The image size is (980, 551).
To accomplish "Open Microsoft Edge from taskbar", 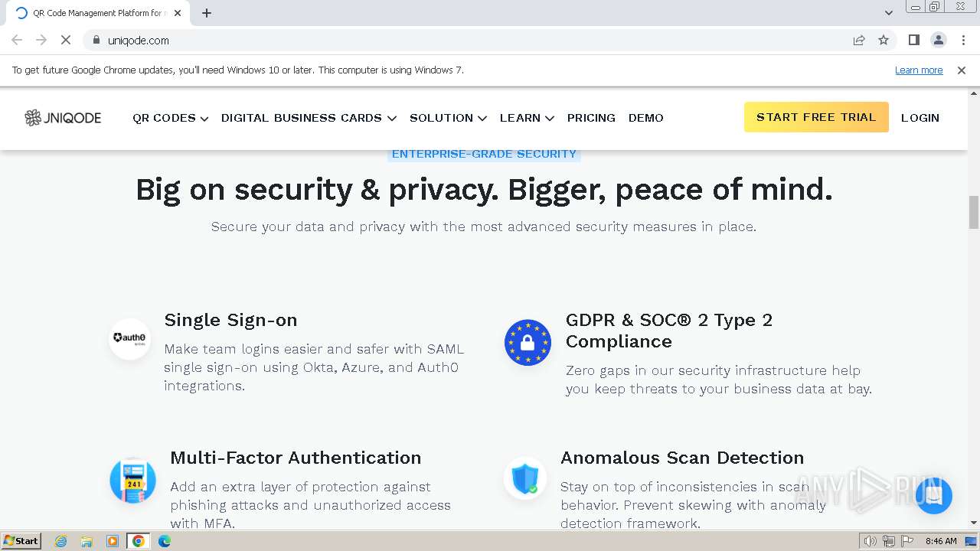I will pyautogui.click(x=164, y=541).
